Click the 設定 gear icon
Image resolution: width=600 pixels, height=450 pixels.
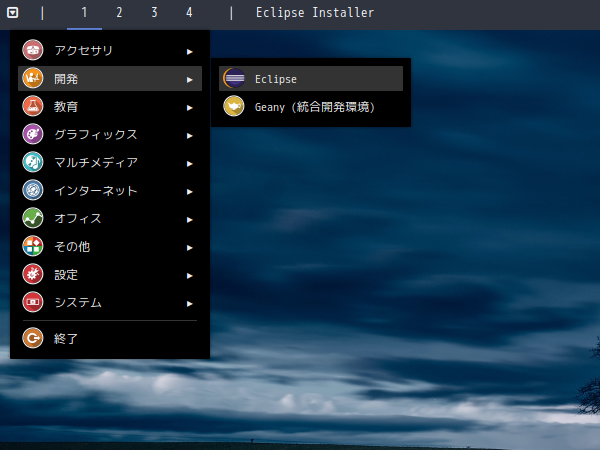click(x=33, y=274)
